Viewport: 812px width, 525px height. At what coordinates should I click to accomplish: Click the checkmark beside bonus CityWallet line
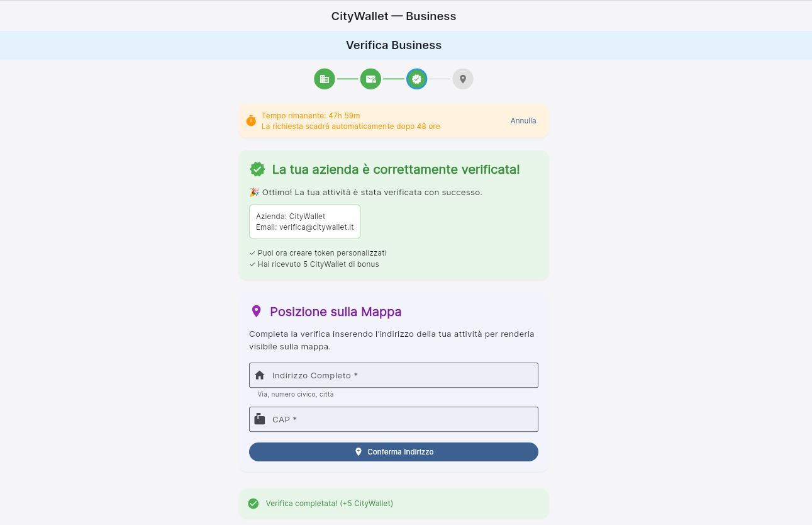(x=252, y=264)
